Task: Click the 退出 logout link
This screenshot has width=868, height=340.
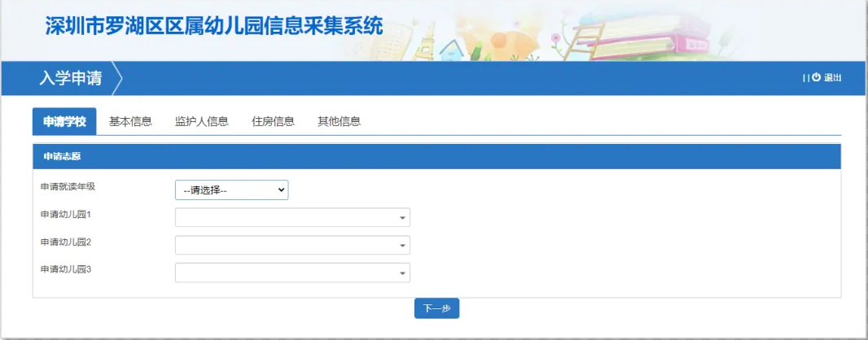Action: coord(832,78)
